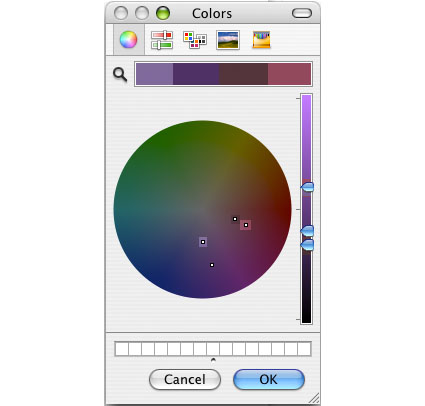Click the Cancel button
425x406 pixels.
click(185, 379)
